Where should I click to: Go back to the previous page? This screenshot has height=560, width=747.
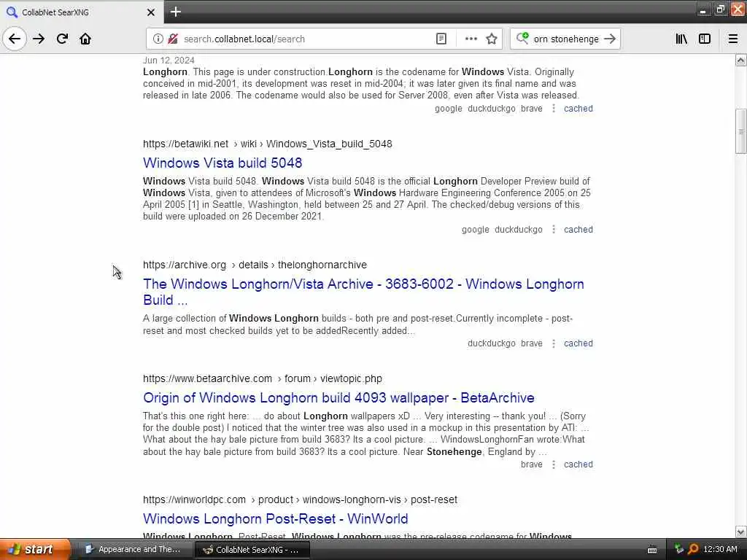(15, 39)
